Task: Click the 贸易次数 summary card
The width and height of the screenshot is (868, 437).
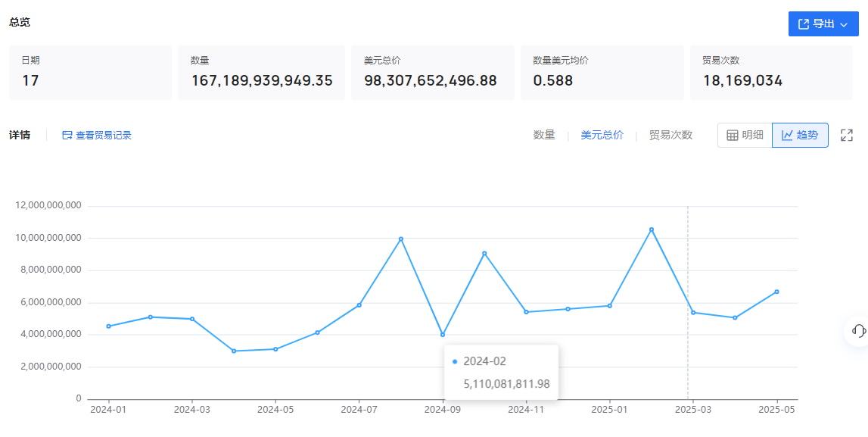Action: coord(771,72)
